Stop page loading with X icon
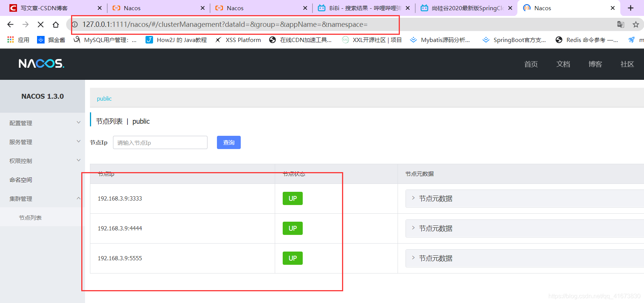Screen dimensions: 644x303 pos(40,25)
